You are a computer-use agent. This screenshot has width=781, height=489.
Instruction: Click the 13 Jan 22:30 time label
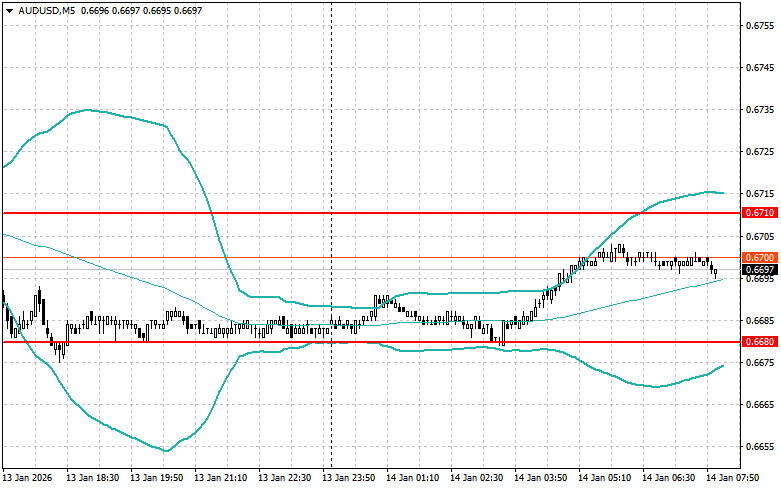point(284,478)
